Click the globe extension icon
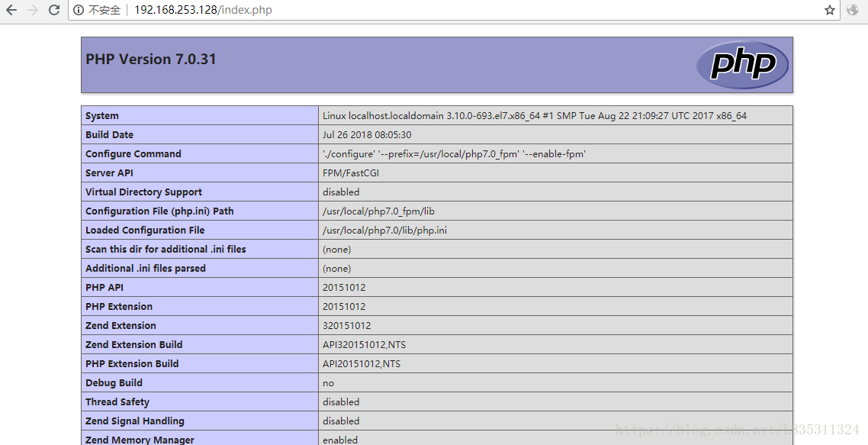868x445 pixels. tap(853, 10)
